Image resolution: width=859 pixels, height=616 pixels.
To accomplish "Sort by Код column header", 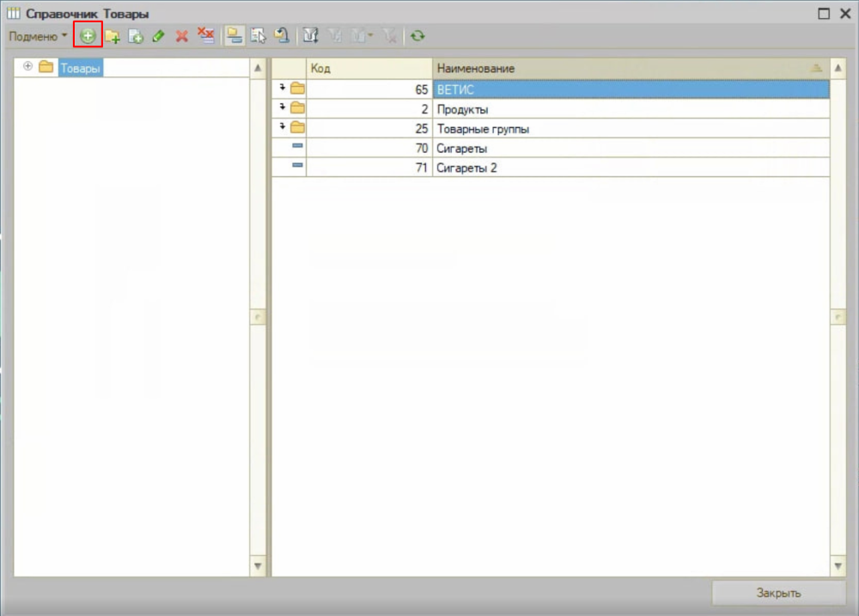I will coord(368,68).
